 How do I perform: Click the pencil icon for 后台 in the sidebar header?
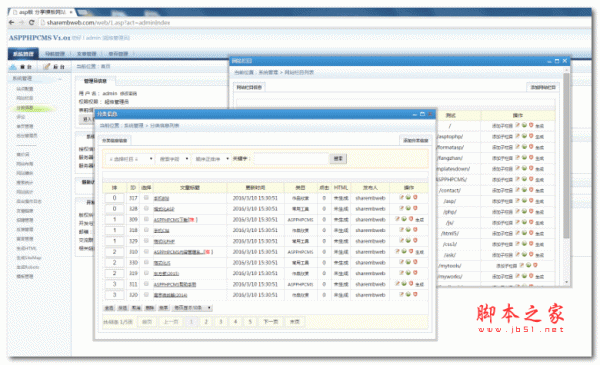pyautogui.click(x=47, y=67)
